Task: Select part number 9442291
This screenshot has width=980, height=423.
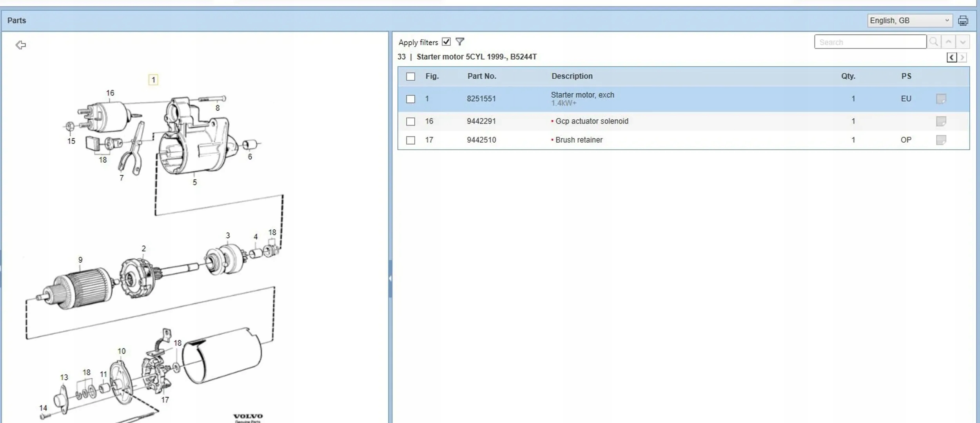Action: coord(481,121)
